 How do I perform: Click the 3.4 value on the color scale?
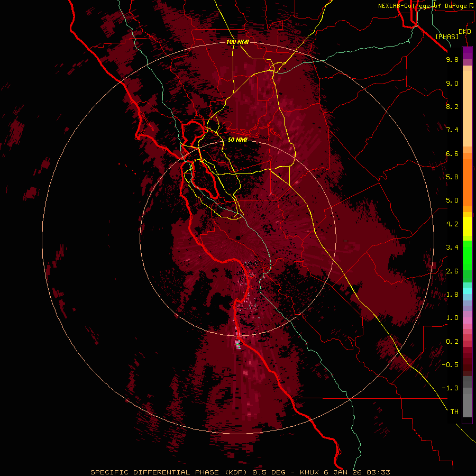452,248
